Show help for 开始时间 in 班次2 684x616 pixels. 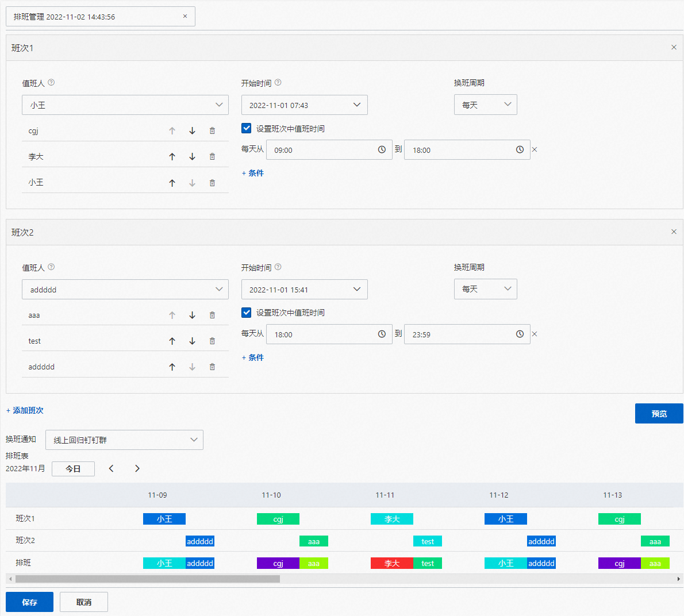tap(278, 267)
